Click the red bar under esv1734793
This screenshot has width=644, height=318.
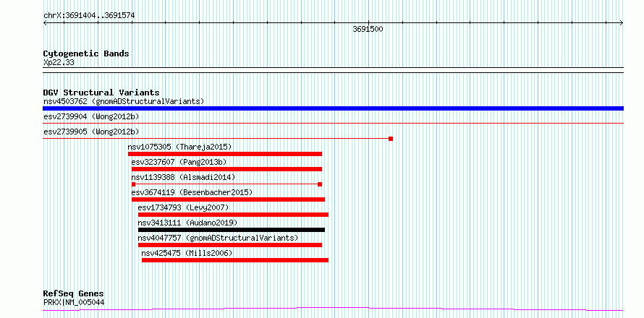pyautogui.click(x=233, y=215)
